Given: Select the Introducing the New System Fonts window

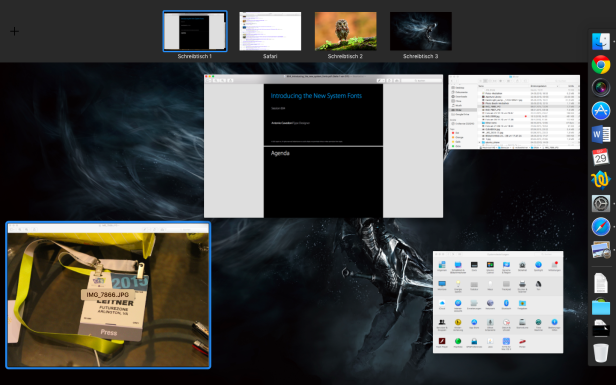Looking at the screenshot, I should click(323, 146).
